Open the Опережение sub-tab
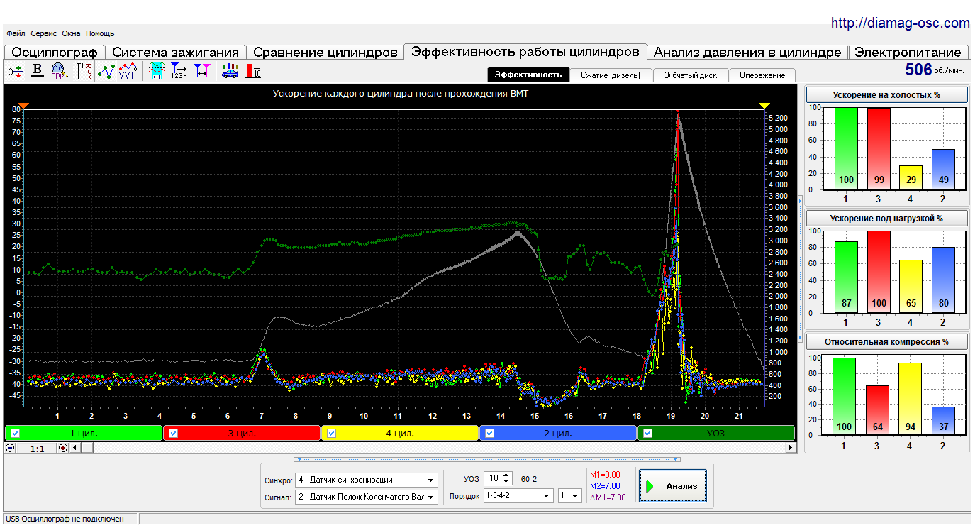 point(762,75)
